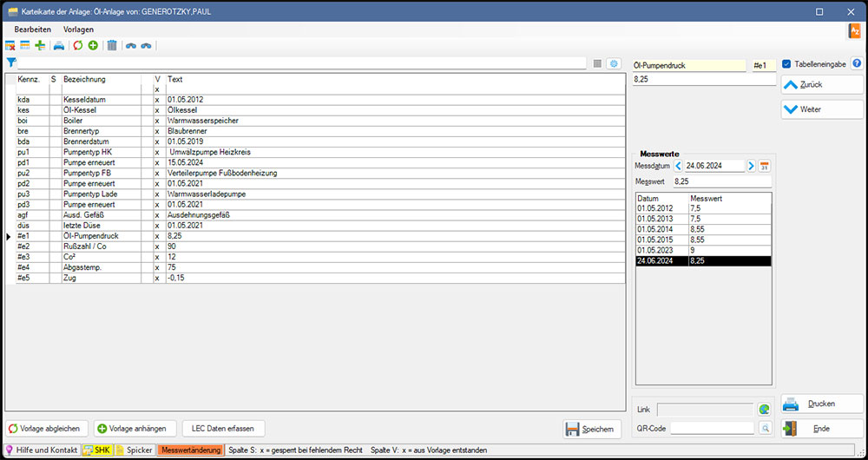Click the Speichern button
This screenshot has height=460, width=868.
pyautogui.click(x=592, y=429)
